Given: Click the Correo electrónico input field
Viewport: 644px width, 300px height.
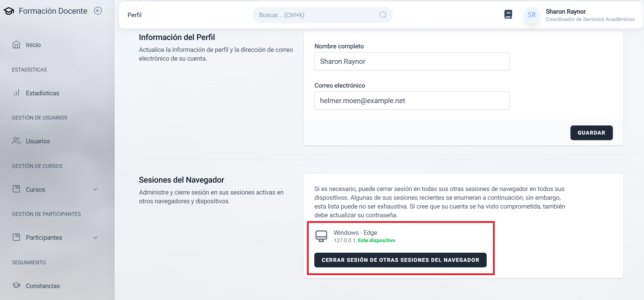Looking at the screenshot, I should click(x=412, y=101).
